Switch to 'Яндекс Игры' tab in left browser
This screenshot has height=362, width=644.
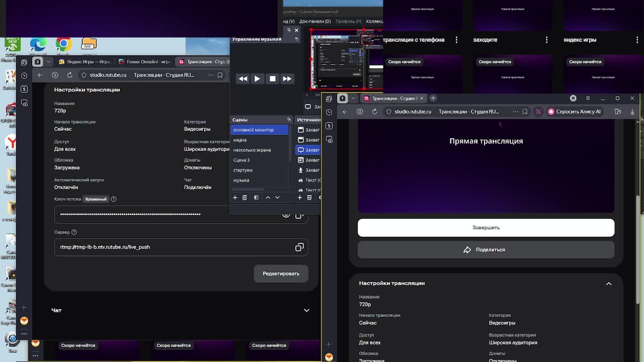85,62
